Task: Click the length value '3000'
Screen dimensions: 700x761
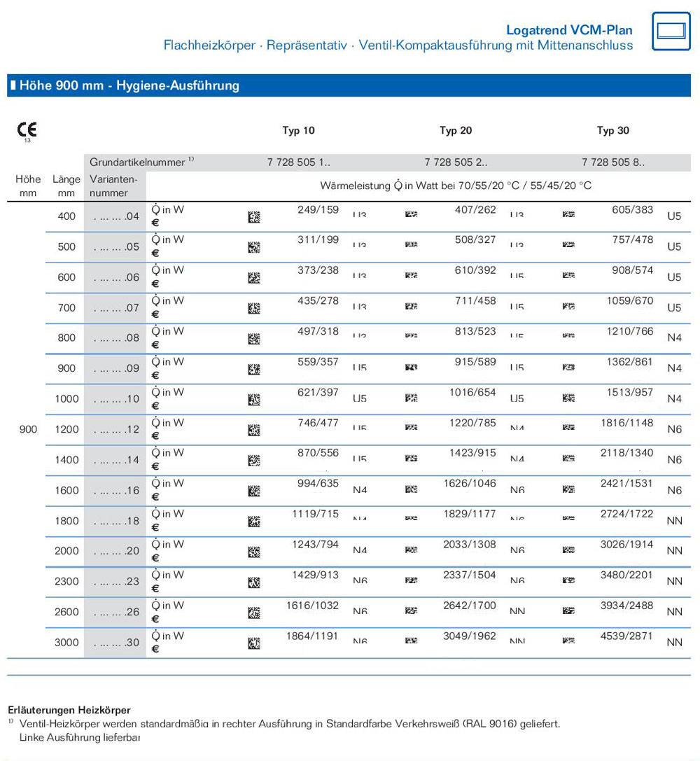Action: click(66, 643)
